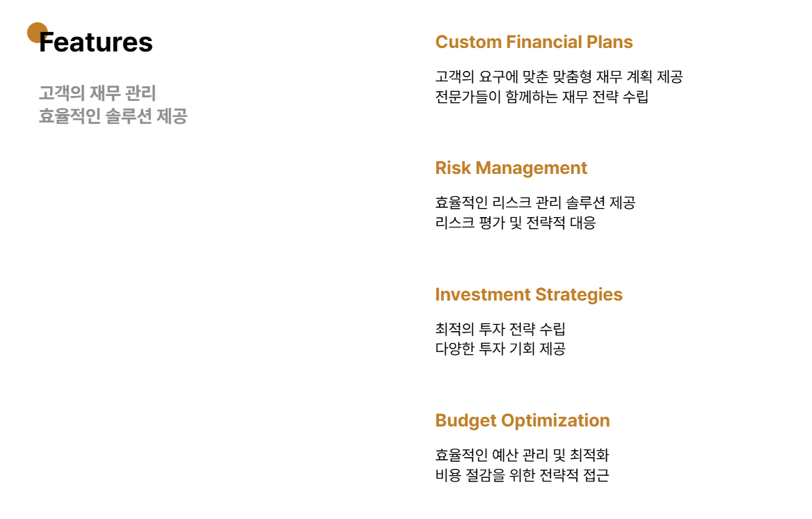
Task: Open the Budget Optimization heading
Action: (x=522, y=421)
